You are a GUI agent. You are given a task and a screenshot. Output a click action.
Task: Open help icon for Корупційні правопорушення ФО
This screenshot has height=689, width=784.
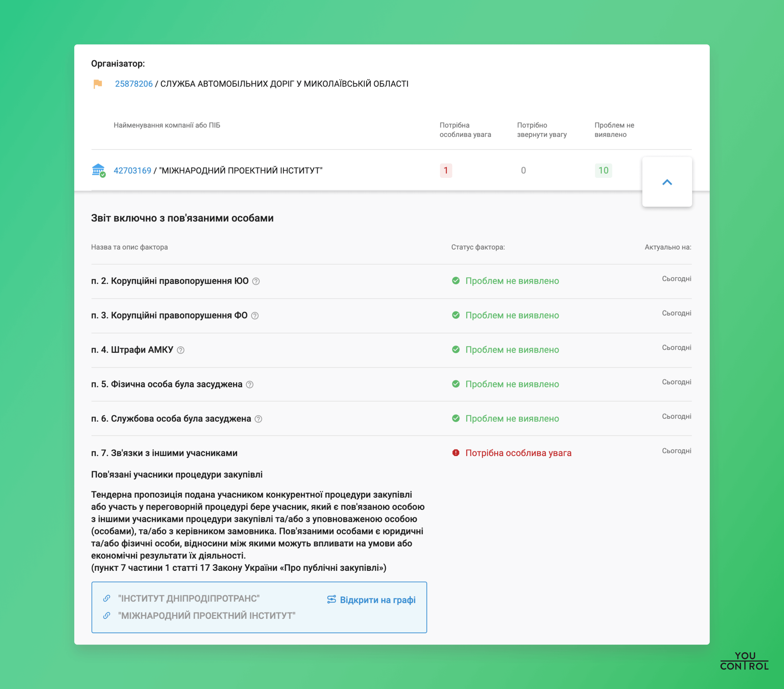click(255, 316)
